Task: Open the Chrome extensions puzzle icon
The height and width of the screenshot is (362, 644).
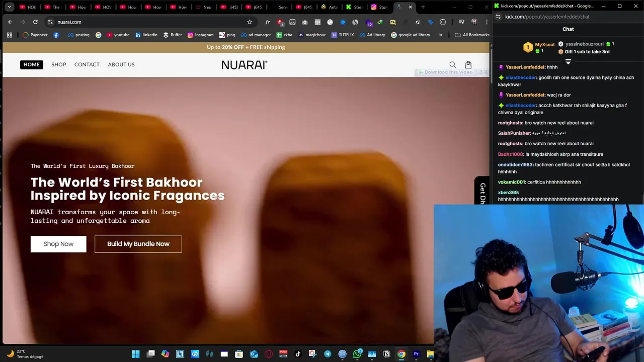Action: [443, 22]
